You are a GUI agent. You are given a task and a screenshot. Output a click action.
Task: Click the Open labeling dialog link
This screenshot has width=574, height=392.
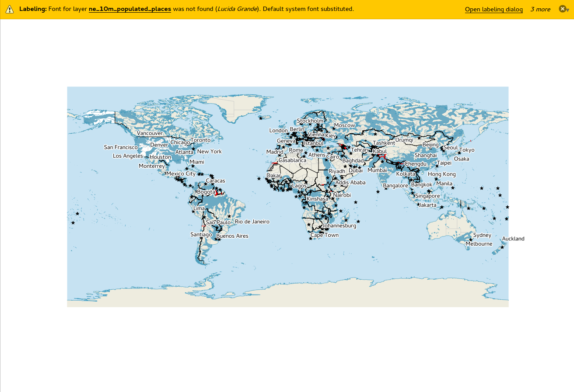pyautogui.click(x=493, y=9)
